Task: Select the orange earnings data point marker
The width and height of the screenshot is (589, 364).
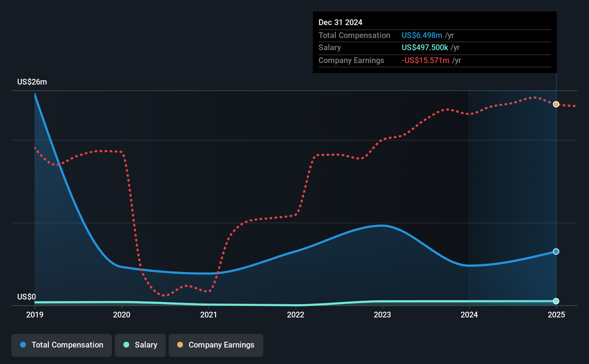Action: pos(556,104)
